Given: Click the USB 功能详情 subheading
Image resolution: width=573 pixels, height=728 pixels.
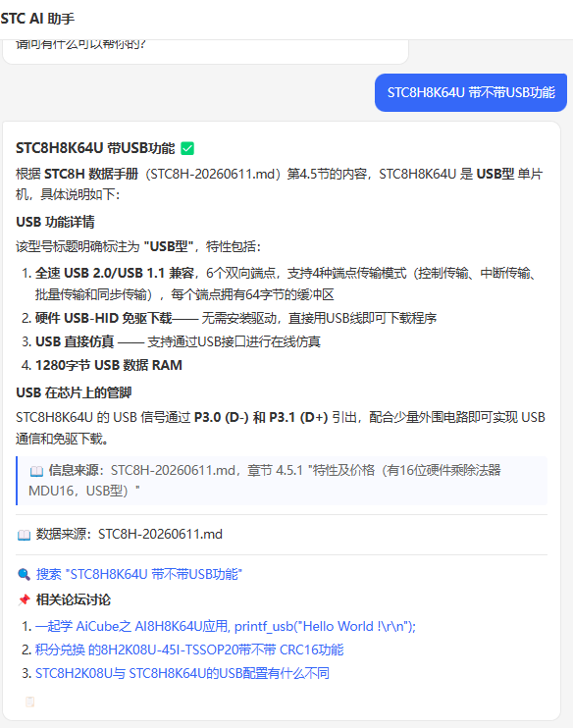Looking at the screenshot, I should [55, 222].
